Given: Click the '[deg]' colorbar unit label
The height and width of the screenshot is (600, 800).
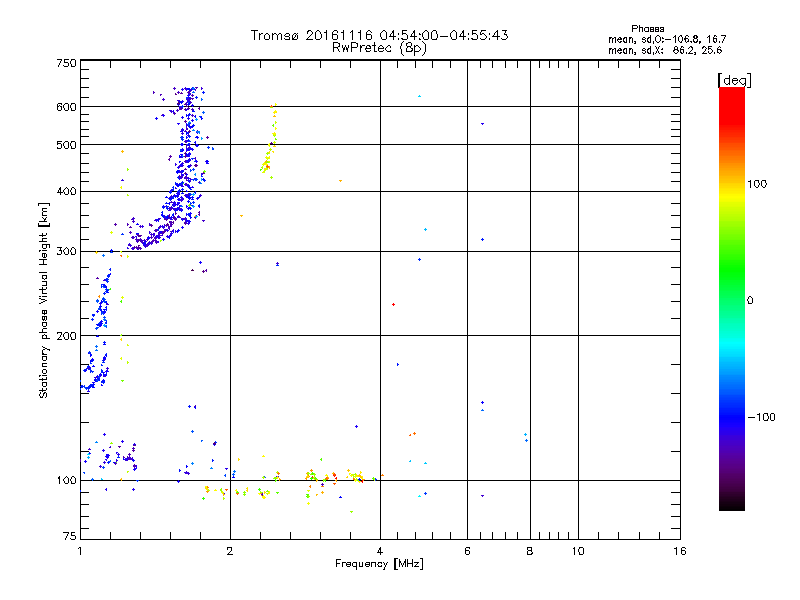Looking at the screenshot, I should pyautogui.click(x=734, y=80).
